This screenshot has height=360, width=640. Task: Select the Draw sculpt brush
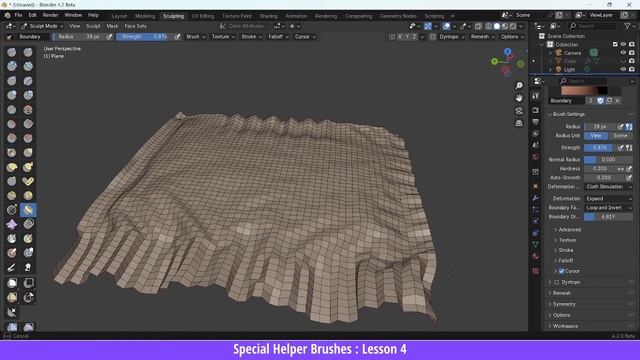click(11, 52)
